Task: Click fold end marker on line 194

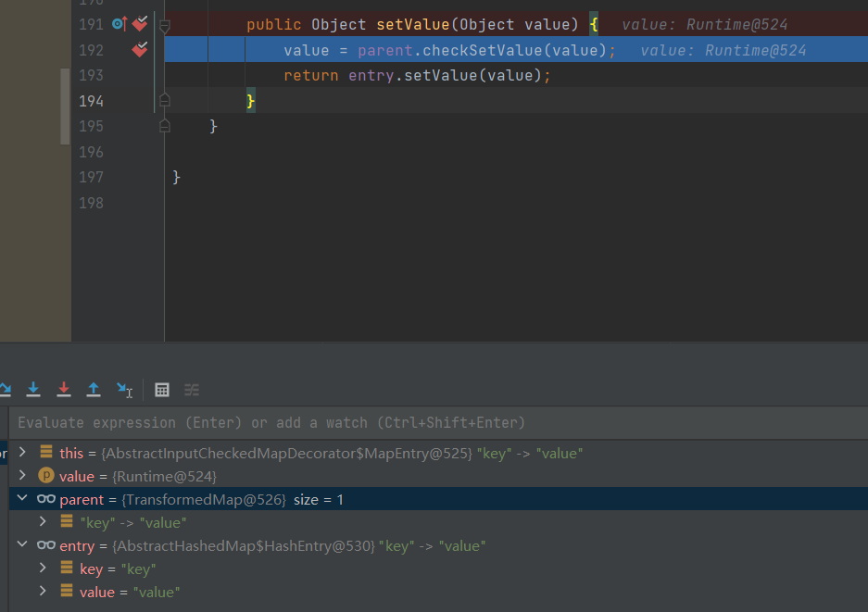Action: [x=164, y=100]
